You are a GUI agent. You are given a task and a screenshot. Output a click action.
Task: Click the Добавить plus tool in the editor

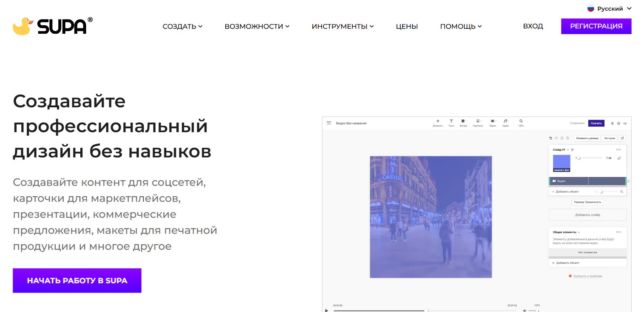(438, 123)
